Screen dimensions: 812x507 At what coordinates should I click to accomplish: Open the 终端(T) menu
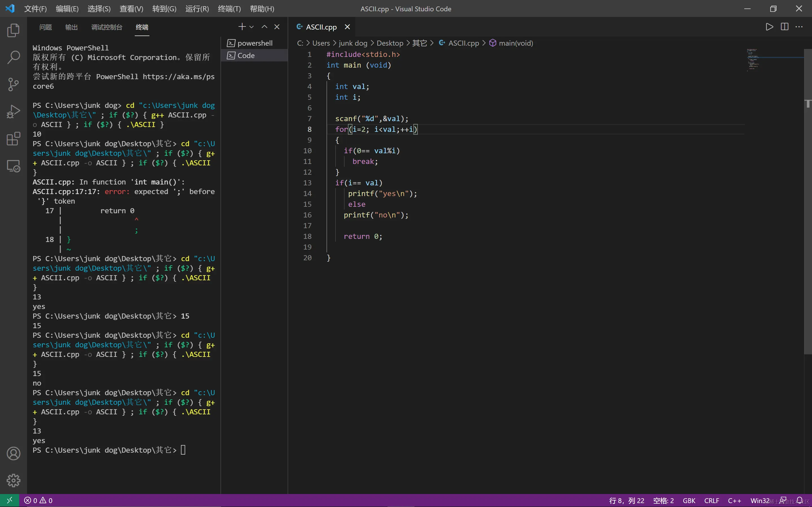point(229,9)
